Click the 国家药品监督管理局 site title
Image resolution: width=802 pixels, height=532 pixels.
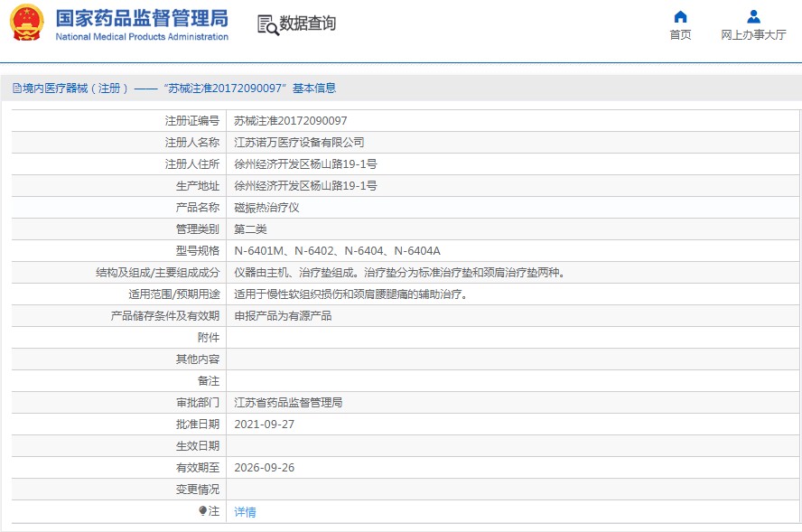point(142,19)
